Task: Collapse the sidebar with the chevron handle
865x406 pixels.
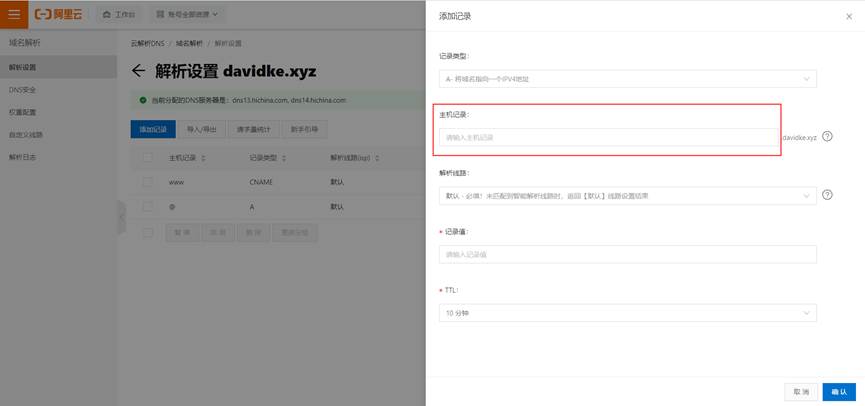Action: (x=121, y=218)
